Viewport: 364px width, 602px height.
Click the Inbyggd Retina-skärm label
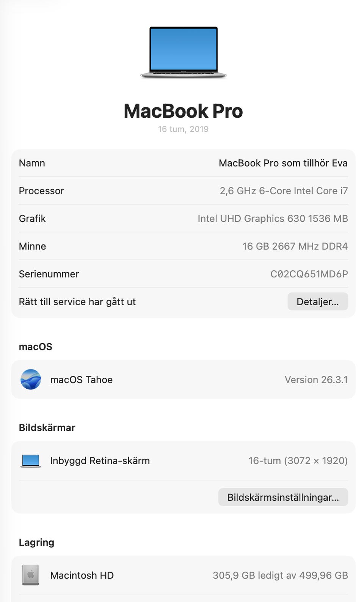tap(100, 461)
